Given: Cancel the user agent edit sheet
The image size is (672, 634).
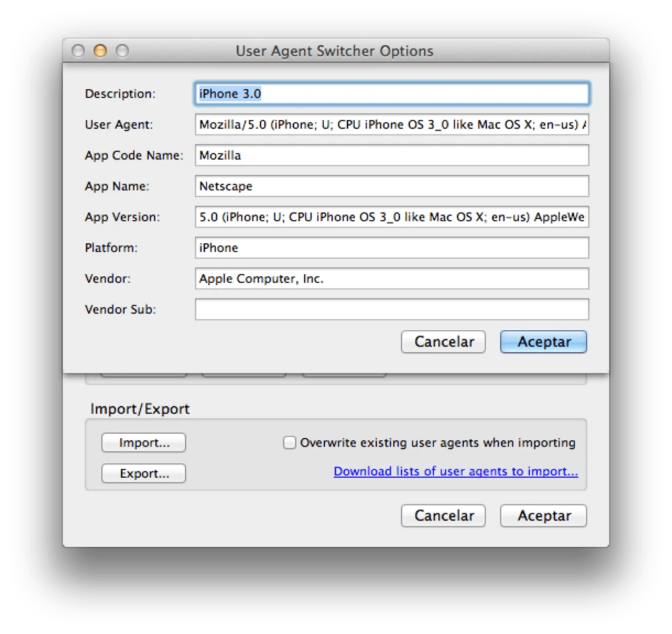Looking at the screenshot, I should tap(443, 342).
